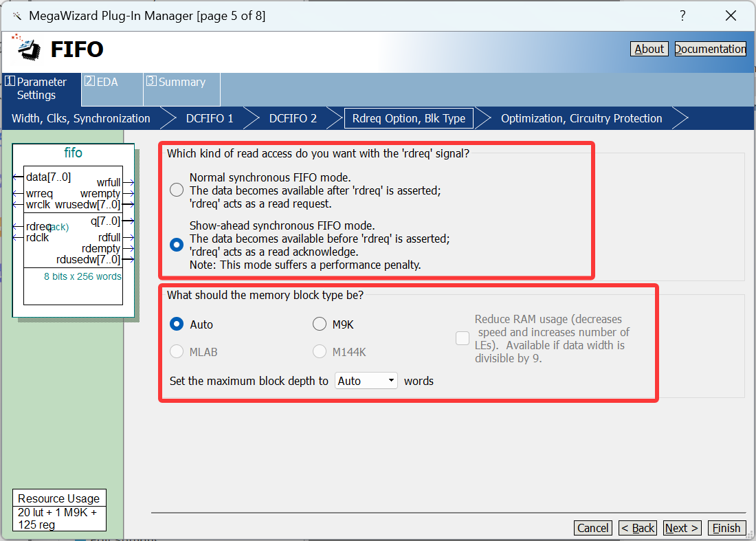Click the q[7..0] output port label
The image size is (756, 541).
point(106,221)
